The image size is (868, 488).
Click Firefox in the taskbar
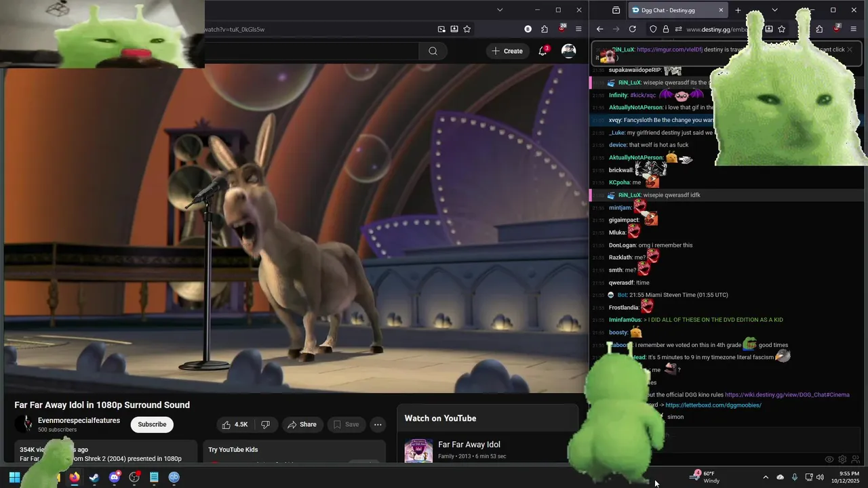pos(75,477)
